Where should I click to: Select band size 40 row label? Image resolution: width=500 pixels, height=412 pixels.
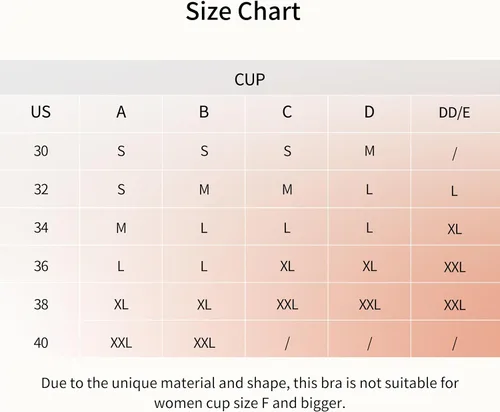coord(41,343)
